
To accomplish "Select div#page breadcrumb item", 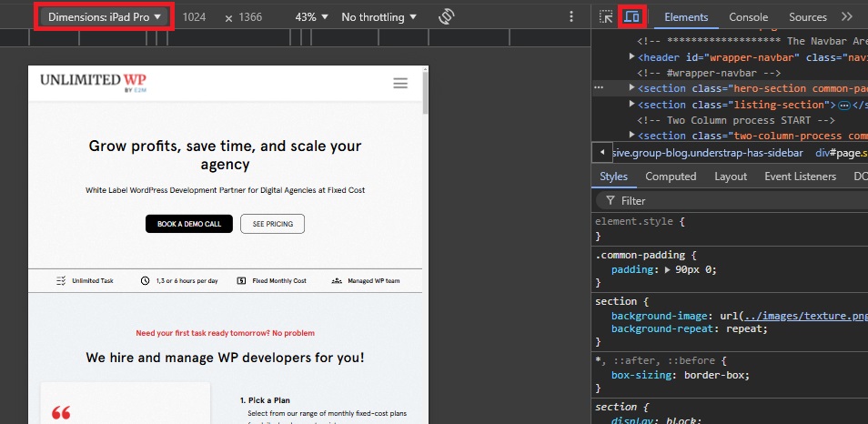I will pyautogui.click(x=842, y=153).
